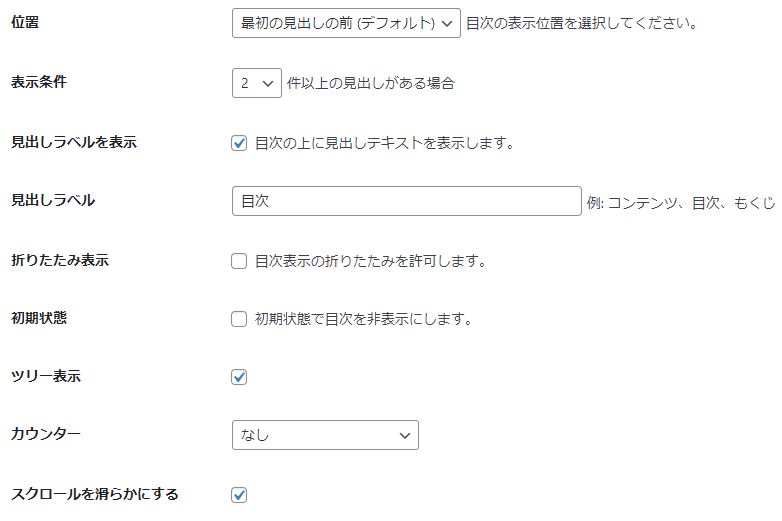782x521 pixels.
Task: Toggle the ツリー表示 checkbox
Action: (x=239, y=377)
